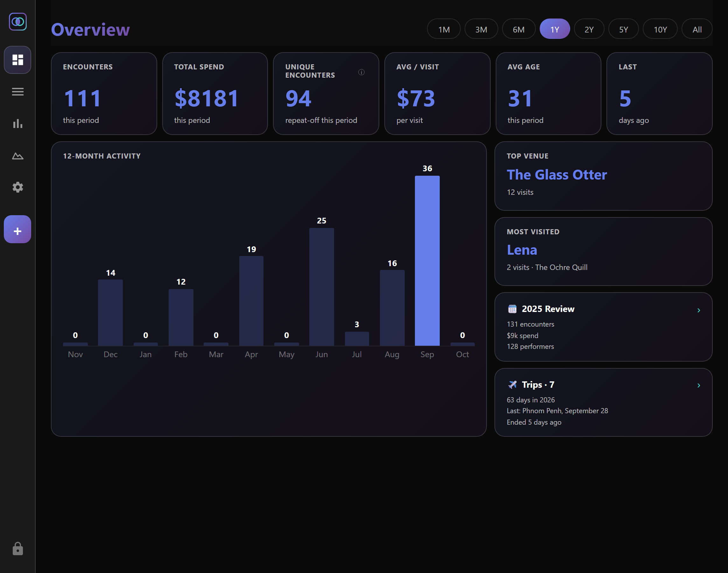Screen dimensions: 728x573
Task: Click the Avg / Visit $73 value
Action: click(416, 98)
